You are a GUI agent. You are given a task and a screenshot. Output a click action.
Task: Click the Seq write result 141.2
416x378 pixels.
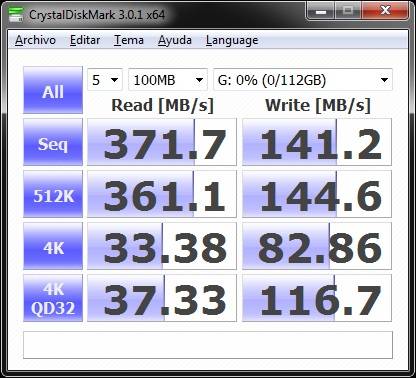[317, 142]
